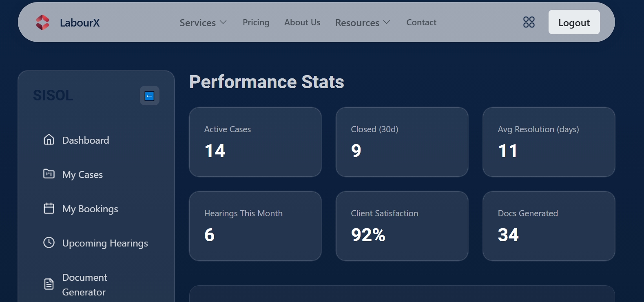Viewport: 644px width, 302px height.
Task: Select the Avg Resolution (days) card
Action: pos(549,142)
